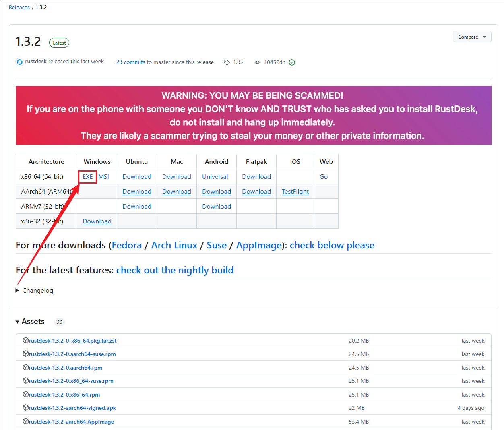Click package icon for rustdesk-1.3.2-0-x86_64.pkg.tar.zst
The image size is (504, 430).
point(26,340)
